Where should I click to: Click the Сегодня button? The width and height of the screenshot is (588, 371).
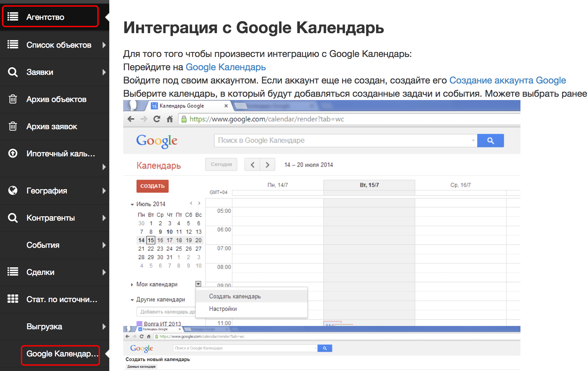[221, 164]
